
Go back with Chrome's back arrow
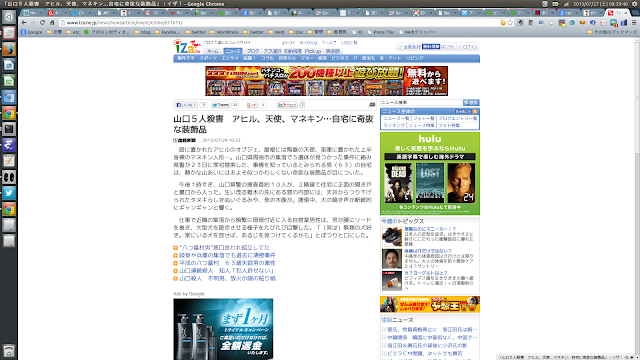[24, 22]
